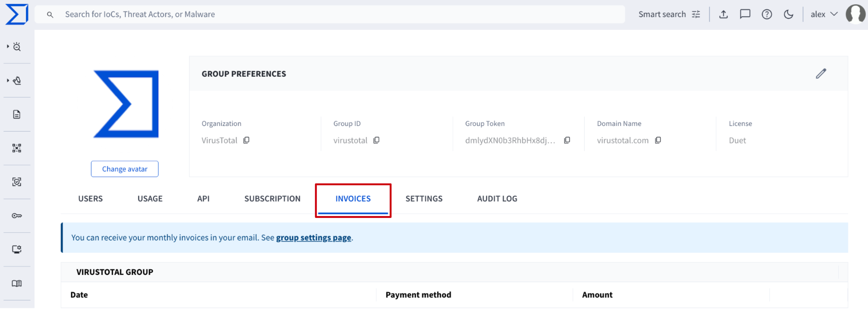Open the graph nodes sidebar icon
This screenshot has width=868, height=310.
pyautogui.click(x=17, y=148)
